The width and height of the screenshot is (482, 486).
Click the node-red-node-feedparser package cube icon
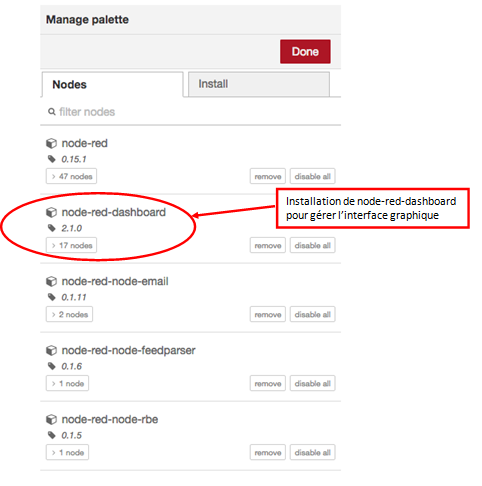tap(51, 350)
